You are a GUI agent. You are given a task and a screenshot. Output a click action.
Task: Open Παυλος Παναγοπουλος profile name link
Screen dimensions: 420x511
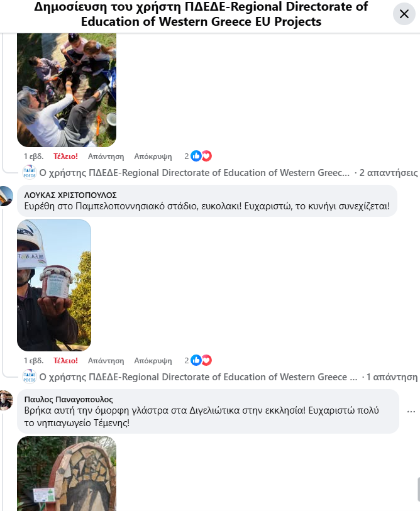coord(69,400)
